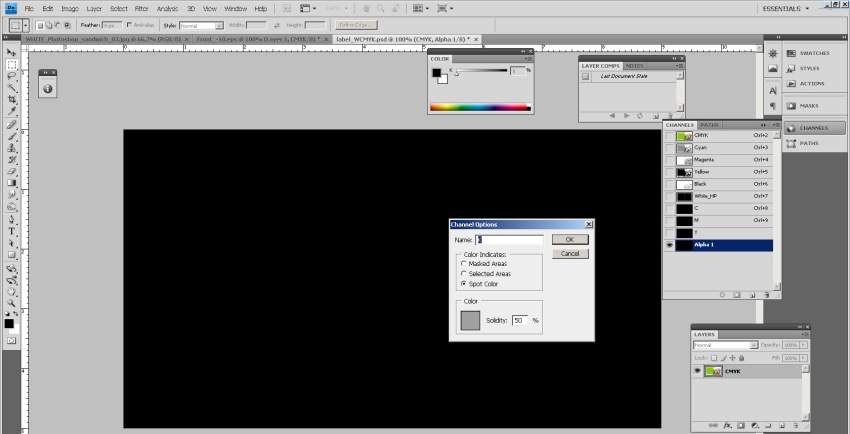This screenshot has height=434, width=850.
Task: Open the Analysis menu
Action: pos(168,9)
